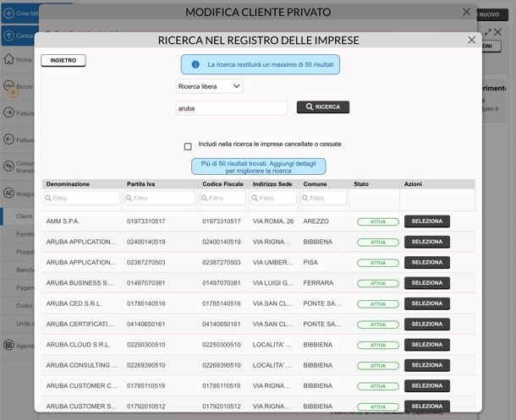
Task: Enable including cancelled or ceased companies
Action: tap(188, 146)
